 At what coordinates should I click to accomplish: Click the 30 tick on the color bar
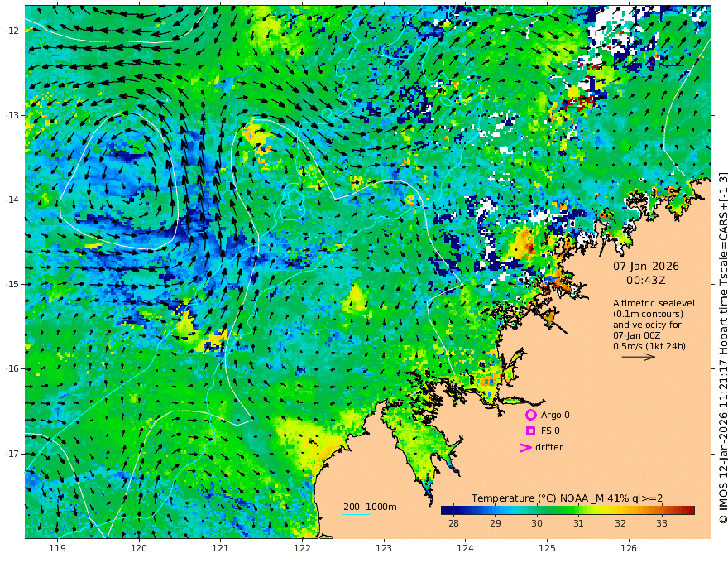click(x=537, y=523)
